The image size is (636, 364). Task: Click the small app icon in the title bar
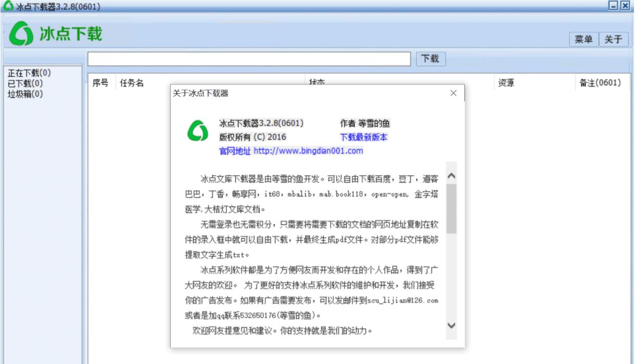8,6
